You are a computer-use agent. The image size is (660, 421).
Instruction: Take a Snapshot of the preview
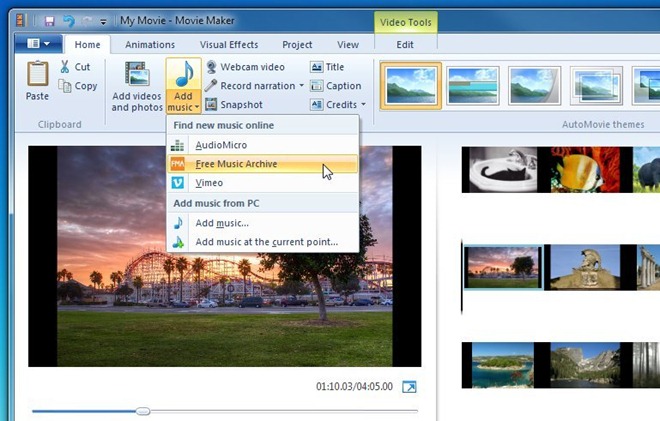click(x=211, y=104)
